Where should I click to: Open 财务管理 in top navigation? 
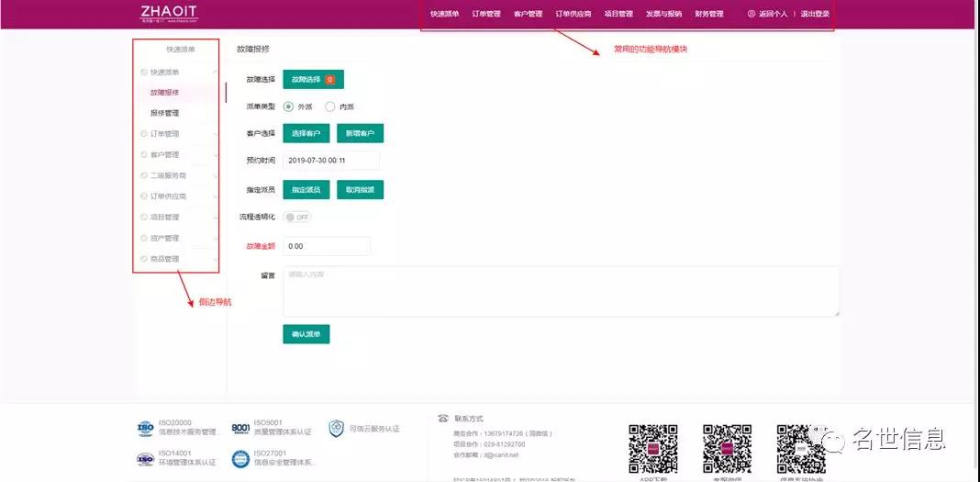point(709,14)
